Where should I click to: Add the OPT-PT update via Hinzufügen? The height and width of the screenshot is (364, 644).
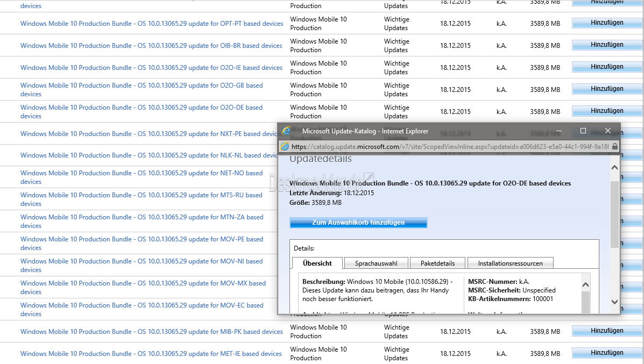point(607,23)
